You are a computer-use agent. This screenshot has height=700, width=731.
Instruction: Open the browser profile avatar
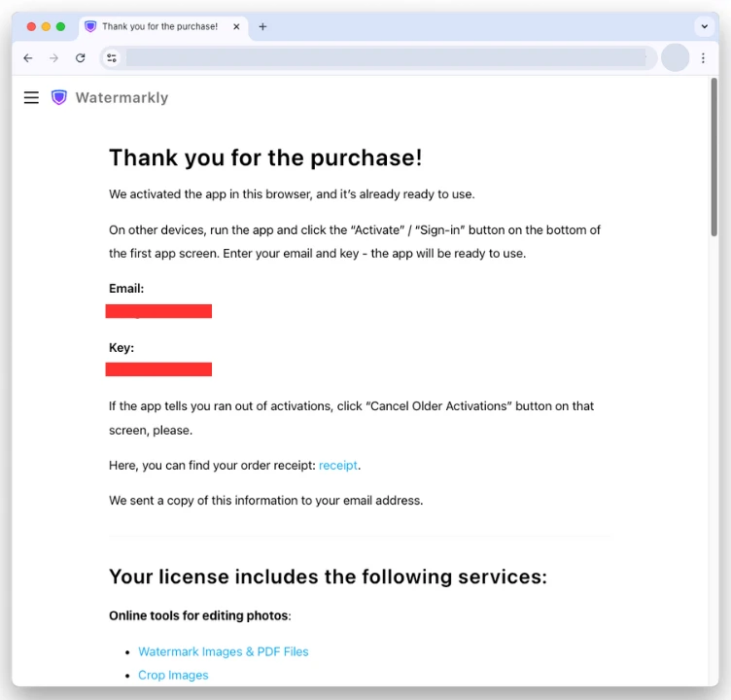(675, 58)
